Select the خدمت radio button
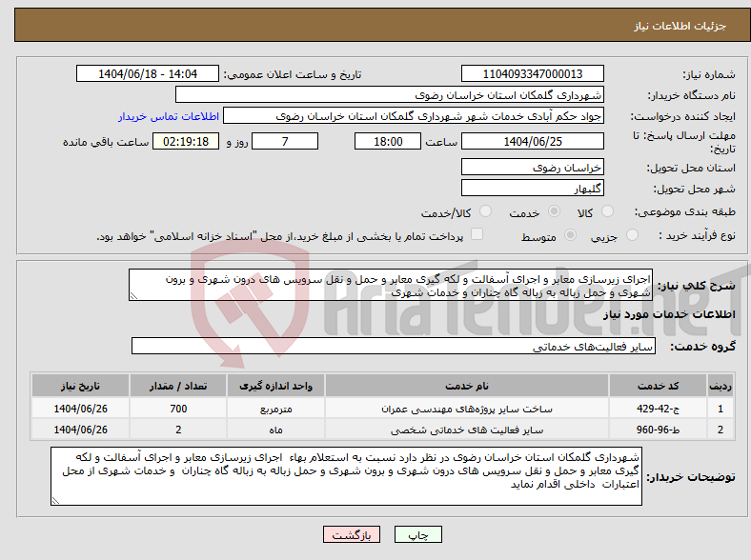Screen dimensions: 751x560 (554, 211)
